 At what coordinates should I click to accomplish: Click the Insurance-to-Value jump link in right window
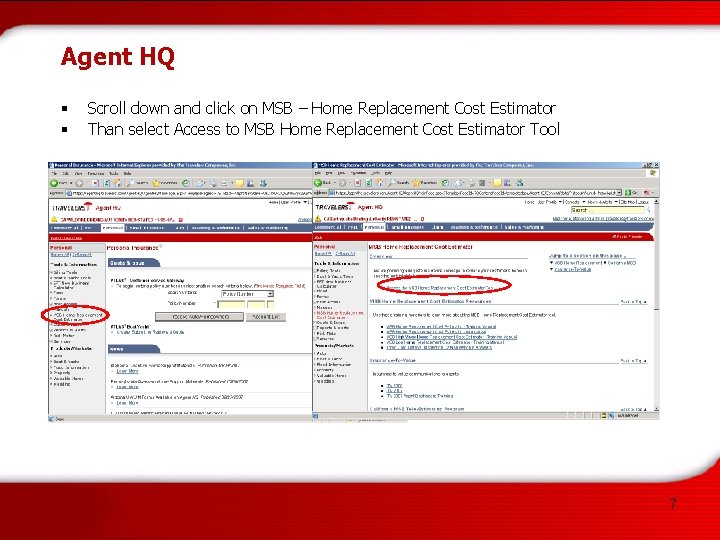tap(573, 270)
